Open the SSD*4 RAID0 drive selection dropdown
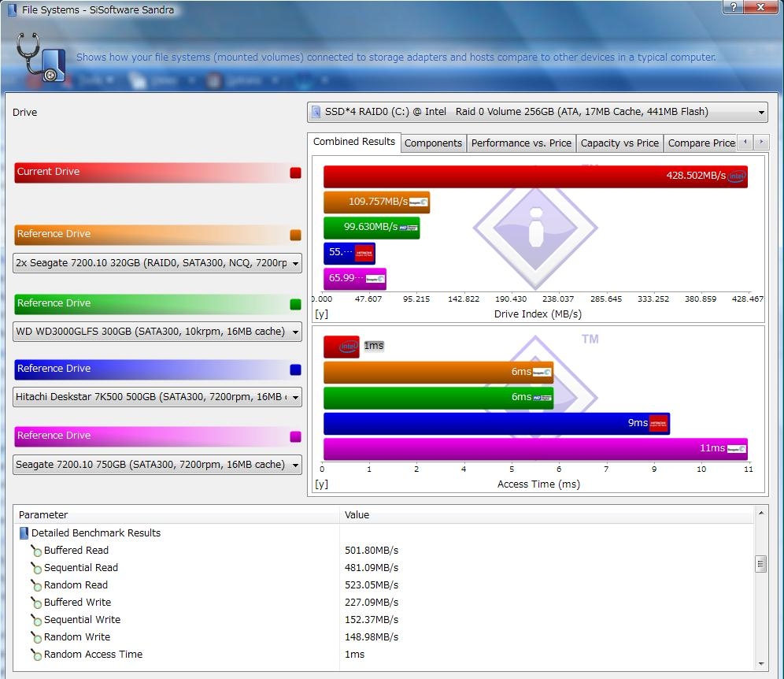The image size is (784, 679). pos(538,112)
